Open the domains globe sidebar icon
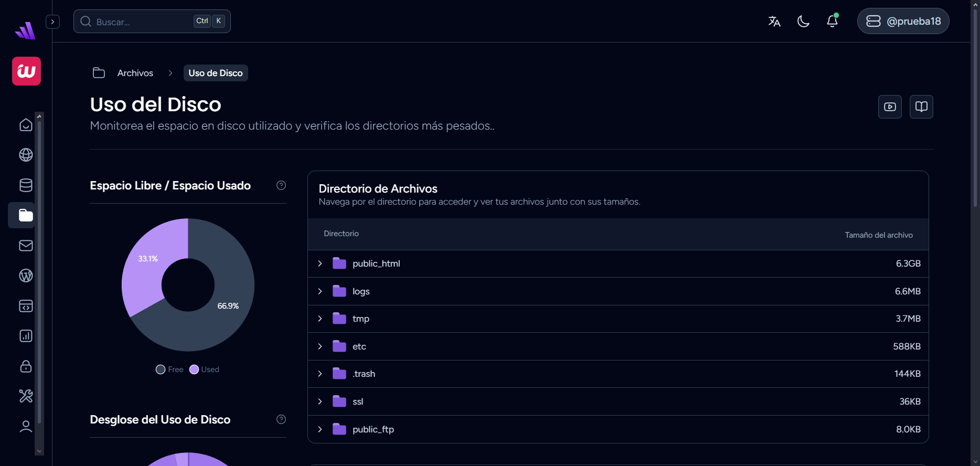 [26, 155]
